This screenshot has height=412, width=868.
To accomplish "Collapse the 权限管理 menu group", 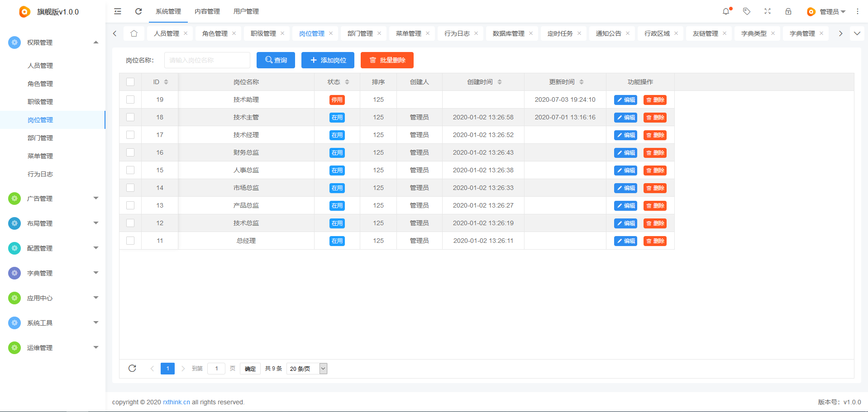I will pos(96,42).
